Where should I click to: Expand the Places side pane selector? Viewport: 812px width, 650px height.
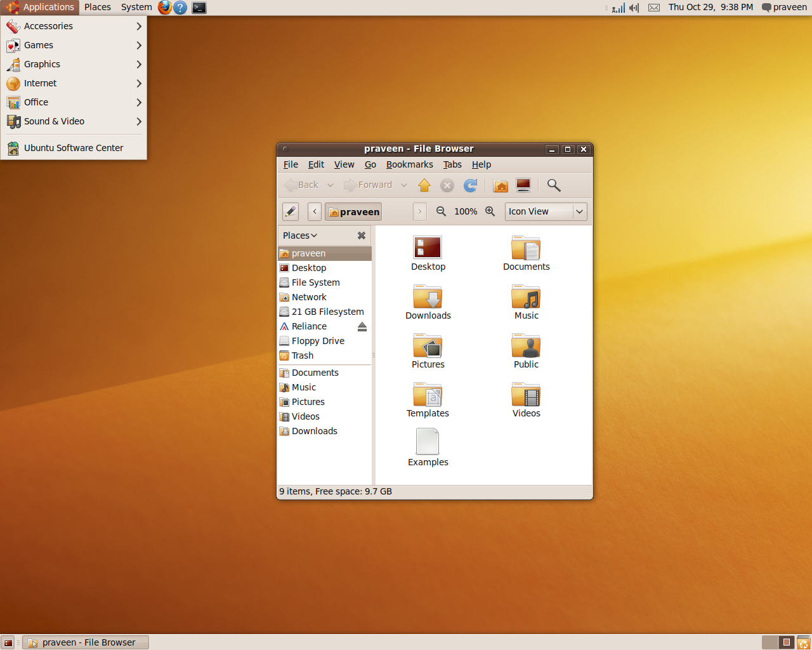coord(300,235)
